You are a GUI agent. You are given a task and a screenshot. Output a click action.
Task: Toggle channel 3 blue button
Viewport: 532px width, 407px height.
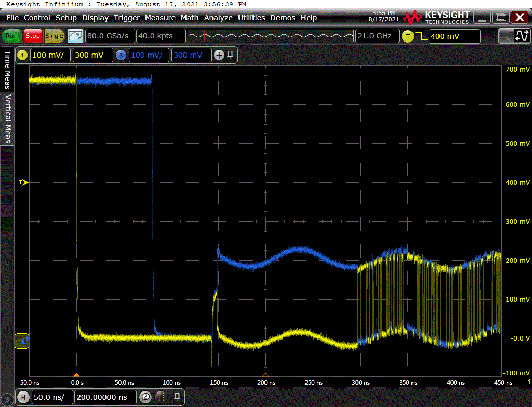coord(121,55)
